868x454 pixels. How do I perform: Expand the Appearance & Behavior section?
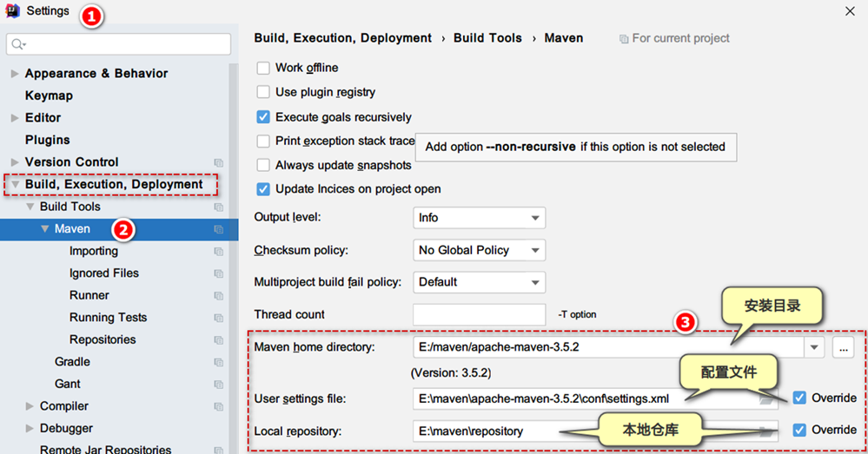click(x=15, y=74)
